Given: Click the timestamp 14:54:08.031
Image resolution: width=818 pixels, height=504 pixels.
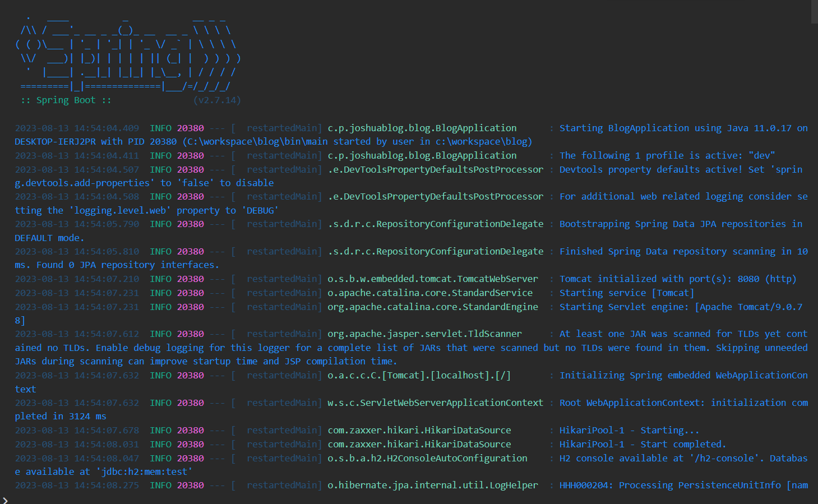Looking at the screenshot, I should tap(107, 445).
